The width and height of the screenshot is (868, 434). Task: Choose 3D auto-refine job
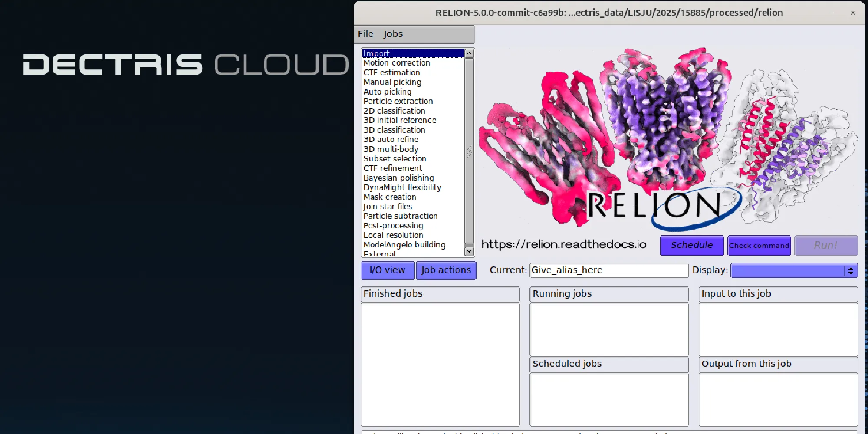pyautogui.click(x=413, y=139)
